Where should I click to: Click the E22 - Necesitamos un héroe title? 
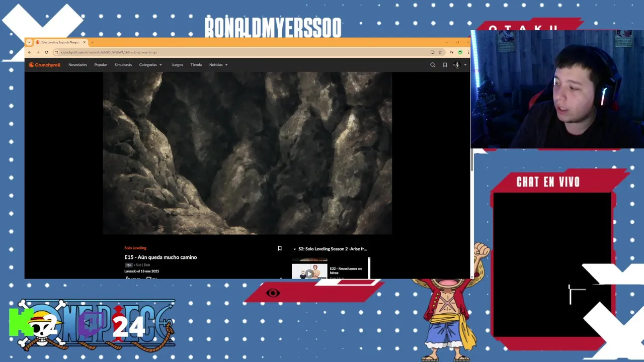tap(346, 270)
